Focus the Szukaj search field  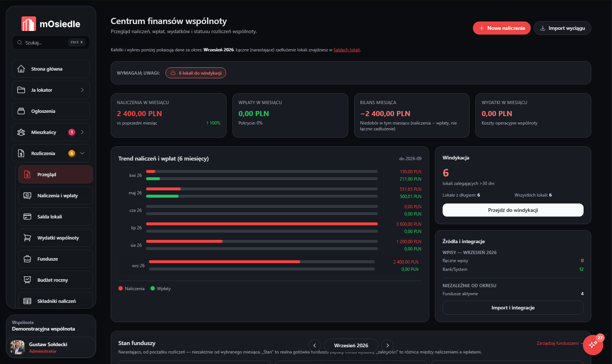51,43
